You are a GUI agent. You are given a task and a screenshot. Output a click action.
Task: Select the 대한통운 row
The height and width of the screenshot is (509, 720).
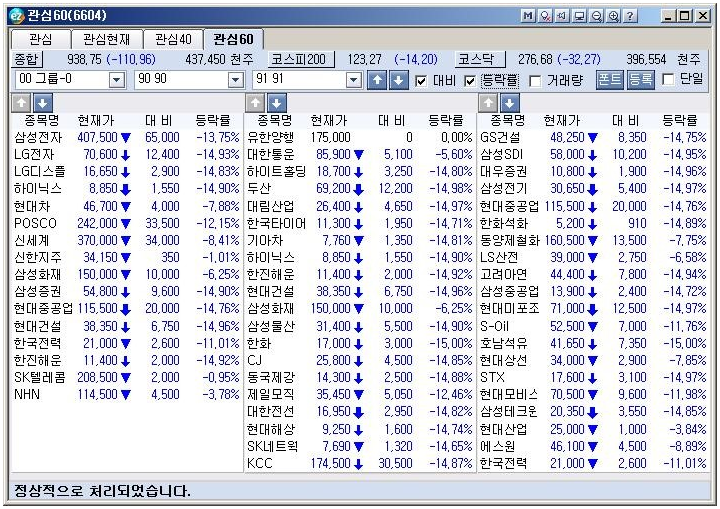pos(360,154)
